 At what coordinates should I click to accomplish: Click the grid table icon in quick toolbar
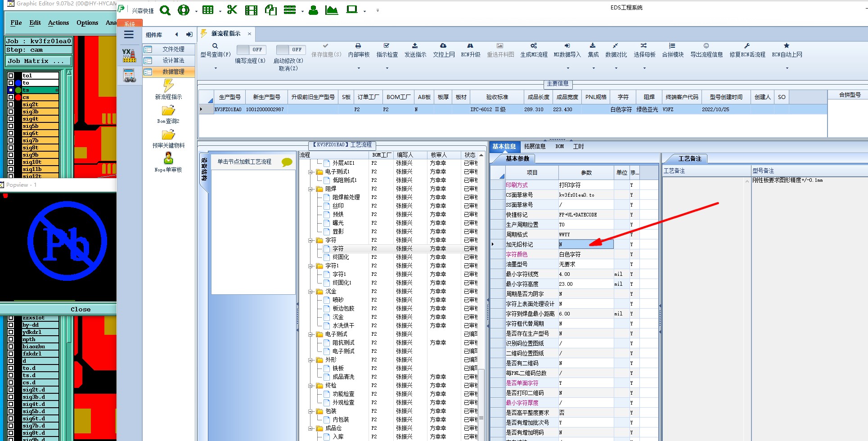coord(207,10)
